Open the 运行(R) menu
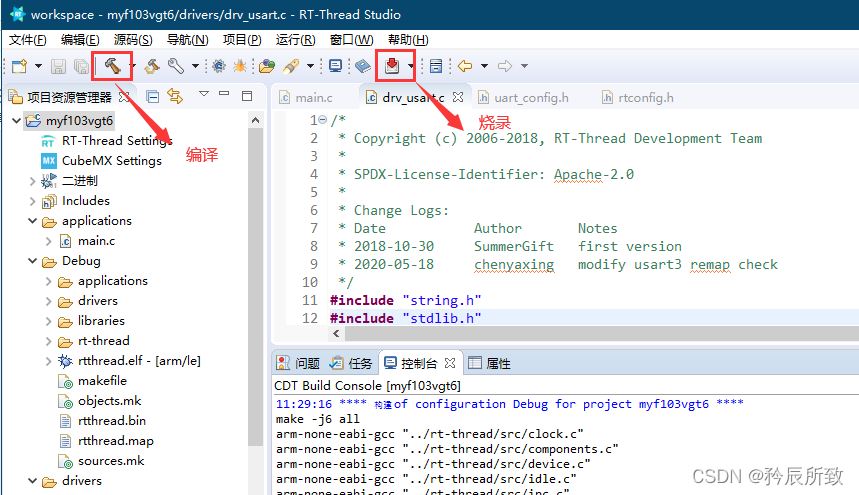Screen dimensions: 859x495 295,40
